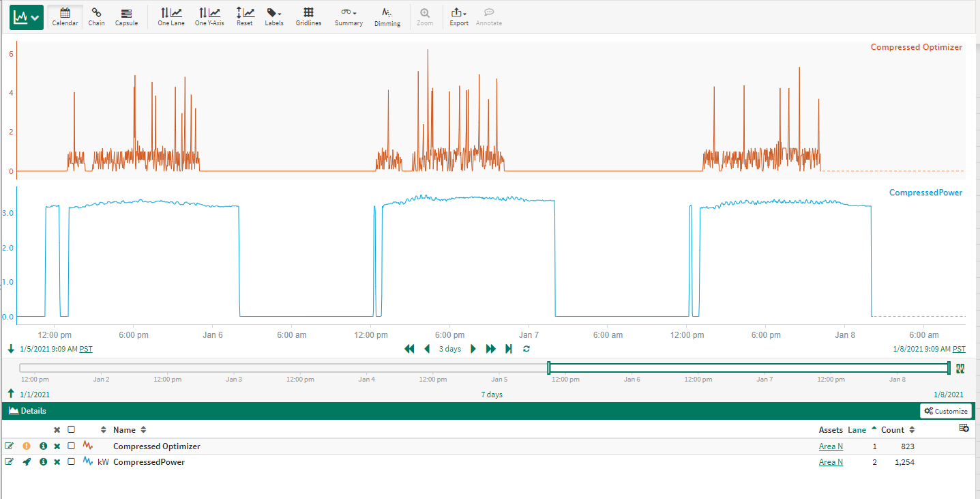Viewport: 980px width, 499px height.
Task: Select the Chain view icon
Action: click(96, 17)
